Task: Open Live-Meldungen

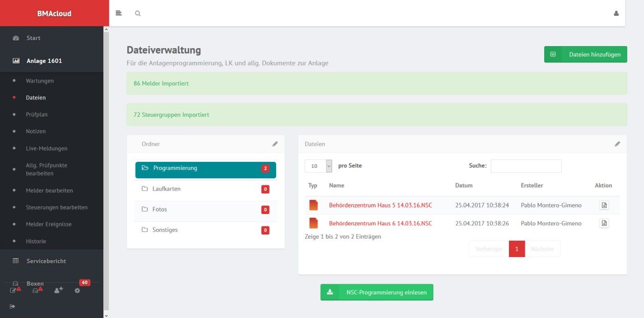Action: pyautogui.click(x=47, y=149)
